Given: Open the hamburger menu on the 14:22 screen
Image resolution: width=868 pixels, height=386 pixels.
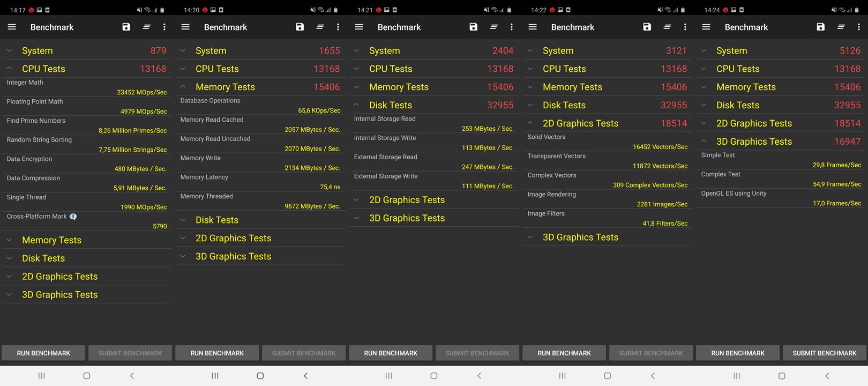Looking at the screenshot, I should [x=533, y=27].
